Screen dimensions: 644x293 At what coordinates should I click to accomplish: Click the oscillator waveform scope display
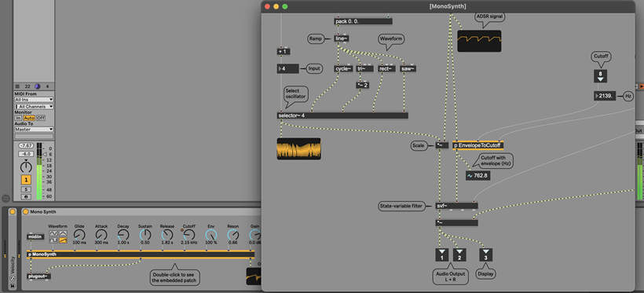(x=299, y=148)
